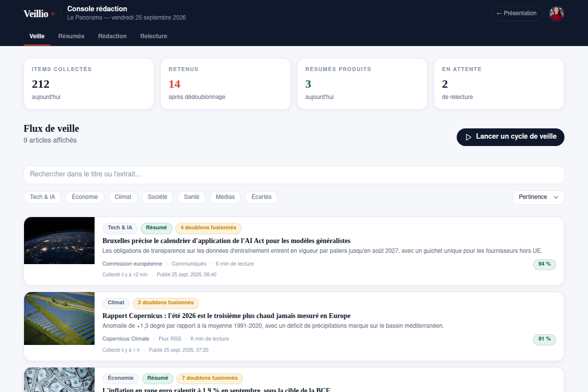The image size is (588, 392).
Task: Click the play icon in Lancer un cycle
Action: coord(468,137)
